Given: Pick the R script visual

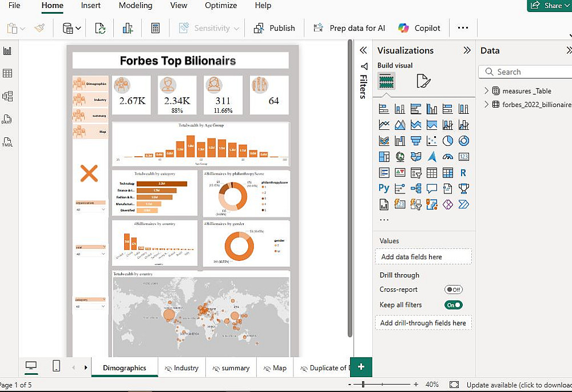Looking at the screenshot, I should tap(464, 173).
